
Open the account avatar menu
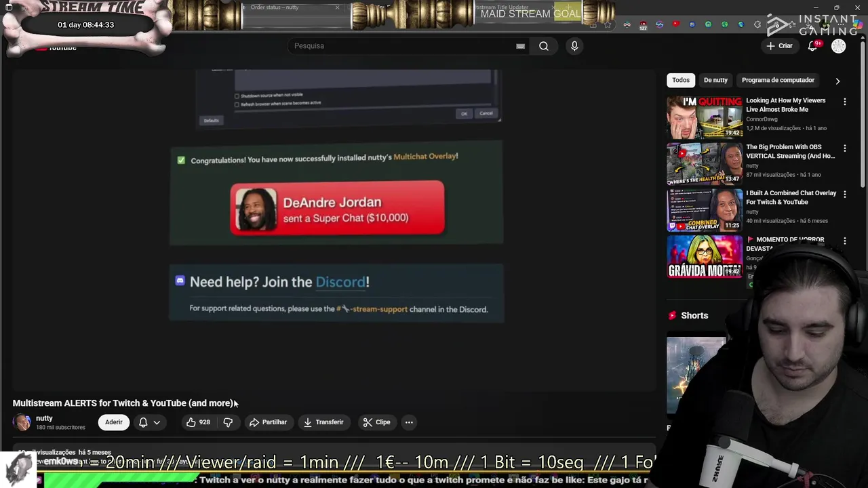click(x=839, y=46)
